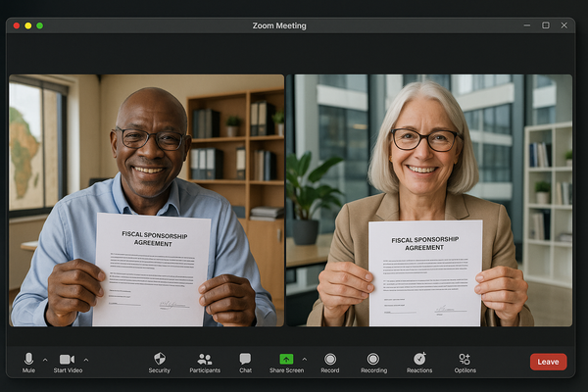
Task: Click the green Share Screen button
Action: tap(286, 363)
